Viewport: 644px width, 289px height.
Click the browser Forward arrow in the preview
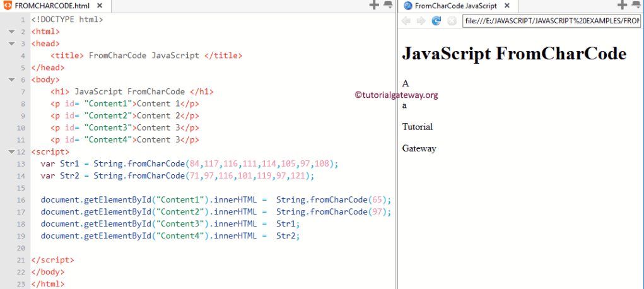(x=421, y=21)
